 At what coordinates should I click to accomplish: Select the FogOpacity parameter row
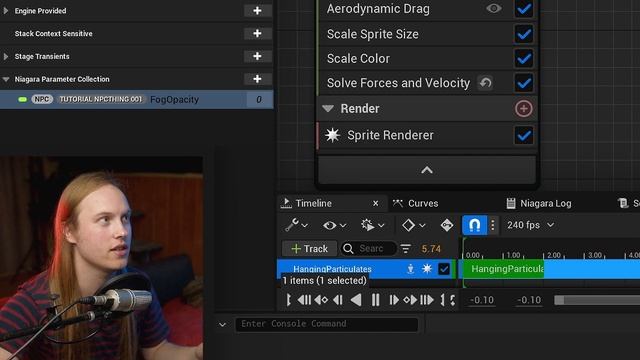click(136, 99)
